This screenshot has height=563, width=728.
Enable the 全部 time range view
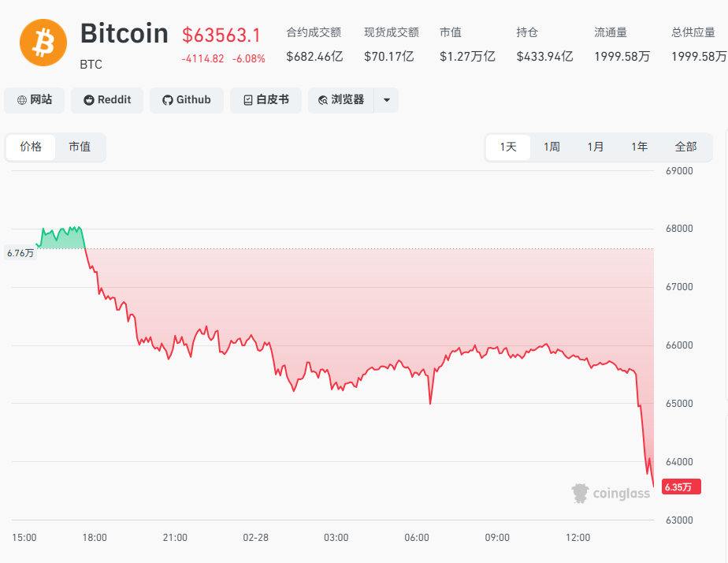click(x=684, y=147)
